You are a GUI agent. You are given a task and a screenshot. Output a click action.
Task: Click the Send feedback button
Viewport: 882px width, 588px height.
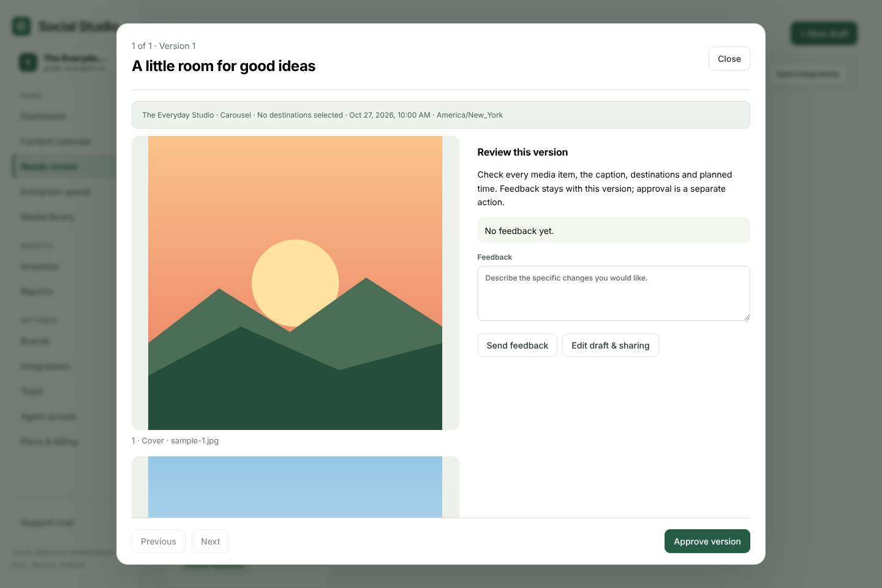pos(517,345)
